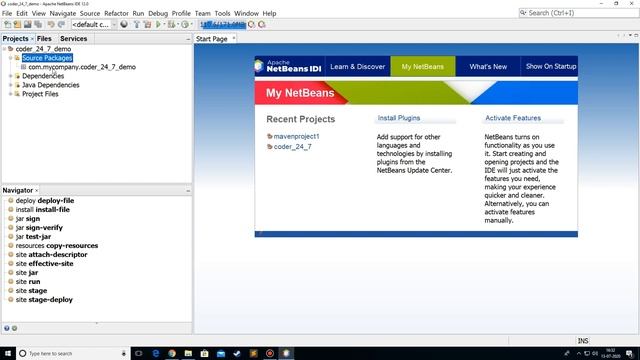Select the com.mycompany.coder_24_7_demo package
The image size is (640, 360).
click(82, 67)
